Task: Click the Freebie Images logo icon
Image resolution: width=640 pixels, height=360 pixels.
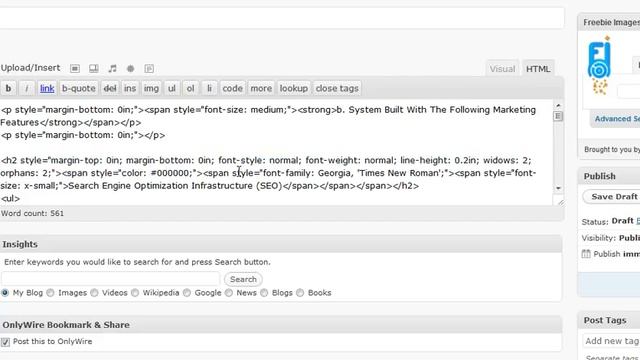Action: pos(599,65)
